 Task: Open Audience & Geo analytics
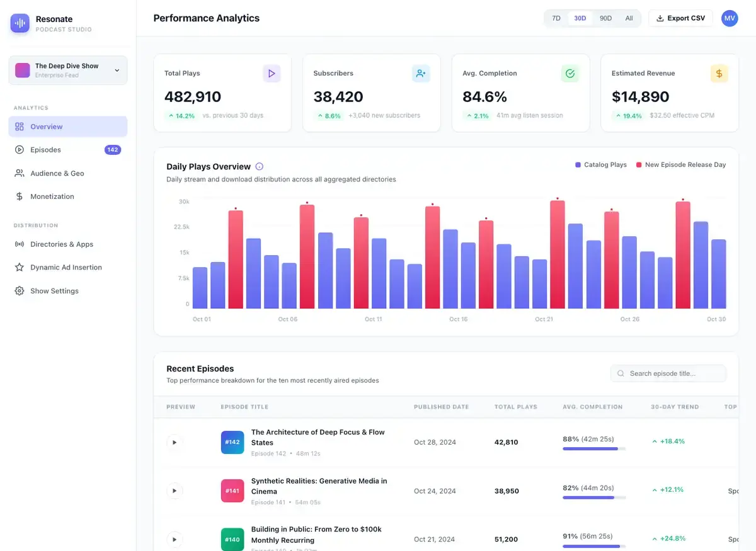point(68,173)
